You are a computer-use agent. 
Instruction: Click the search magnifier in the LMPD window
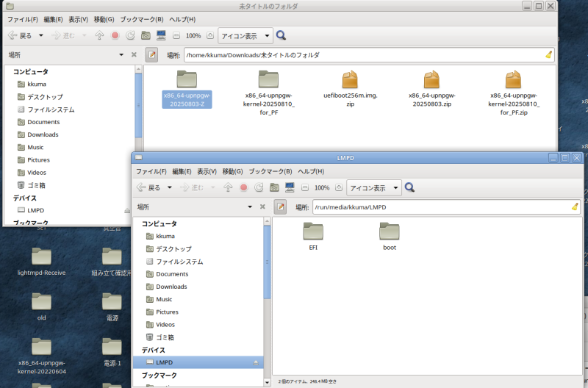tap(410, 187)
